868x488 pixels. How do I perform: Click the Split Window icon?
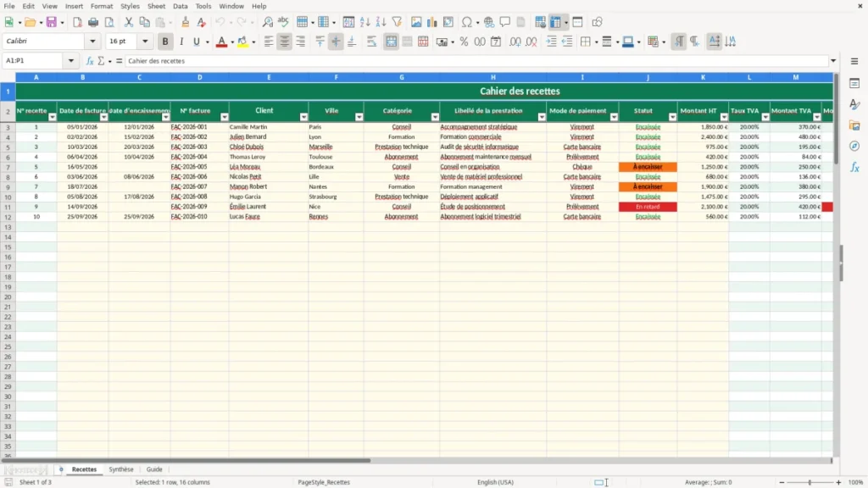[x=577, y=22]
